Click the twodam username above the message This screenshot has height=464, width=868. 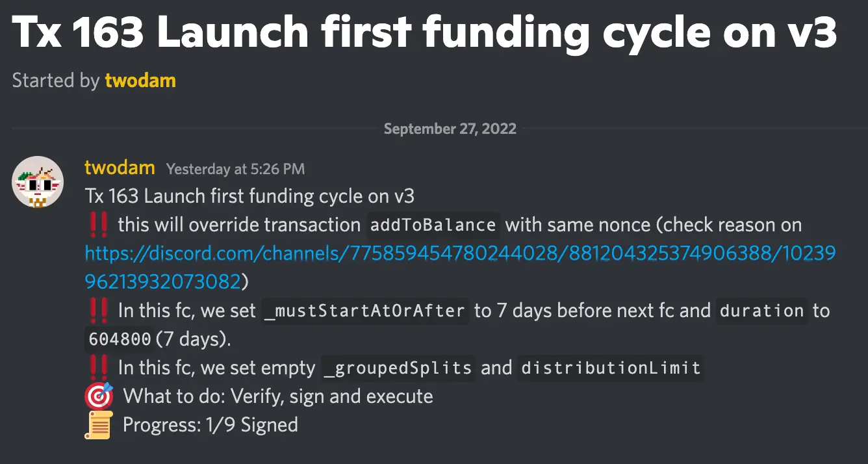point(120,167)
